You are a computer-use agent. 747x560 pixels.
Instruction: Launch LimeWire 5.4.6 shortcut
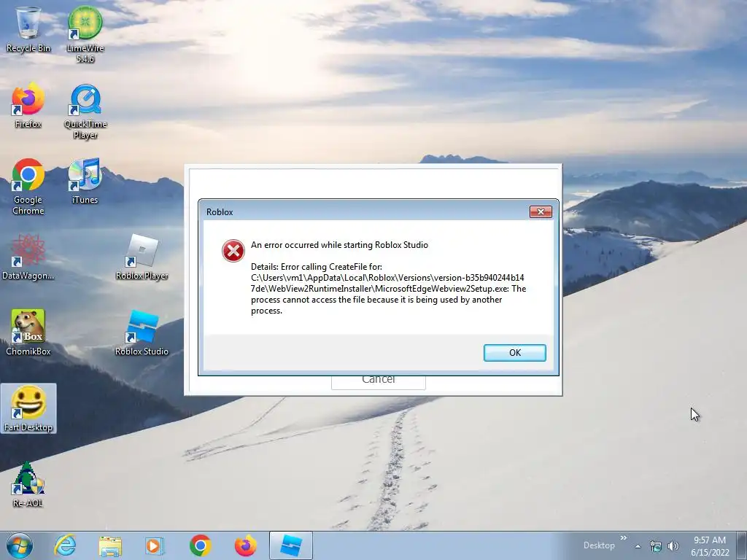[85, 34]
